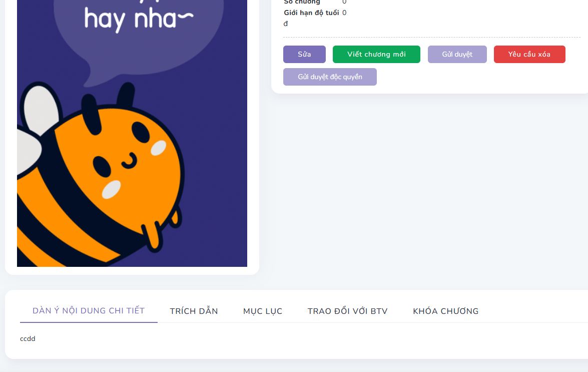Click the 'hay nha~' speech bubble text
The height and width of the screenshot is (372, 588).
[139, 19]
